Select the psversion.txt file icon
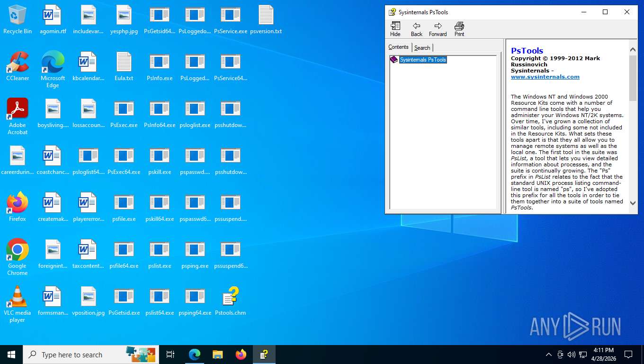 pos(266,20)
